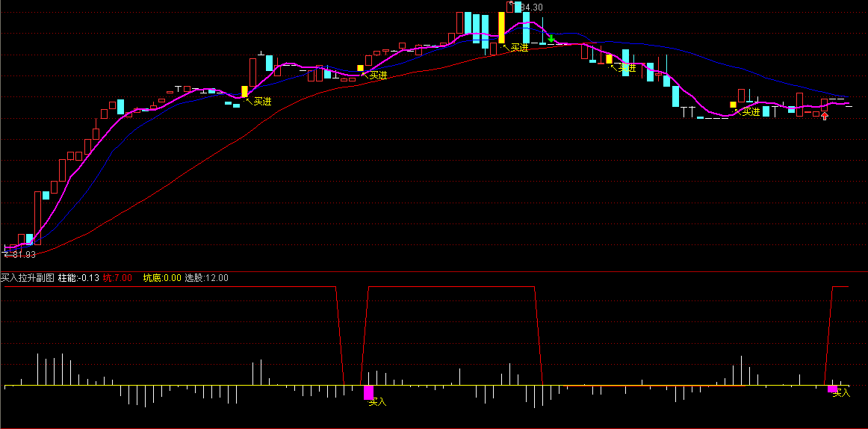Click the first yellow candle on the left
Image resolution: width=868 pixels, height=429 pixels.
[244, 91]
